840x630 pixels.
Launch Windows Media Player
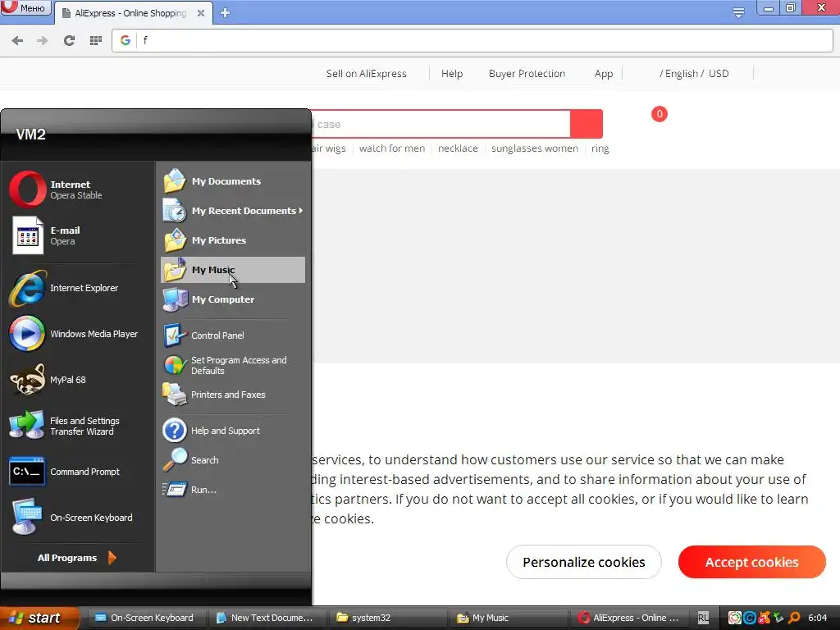(x=78, y=334)
